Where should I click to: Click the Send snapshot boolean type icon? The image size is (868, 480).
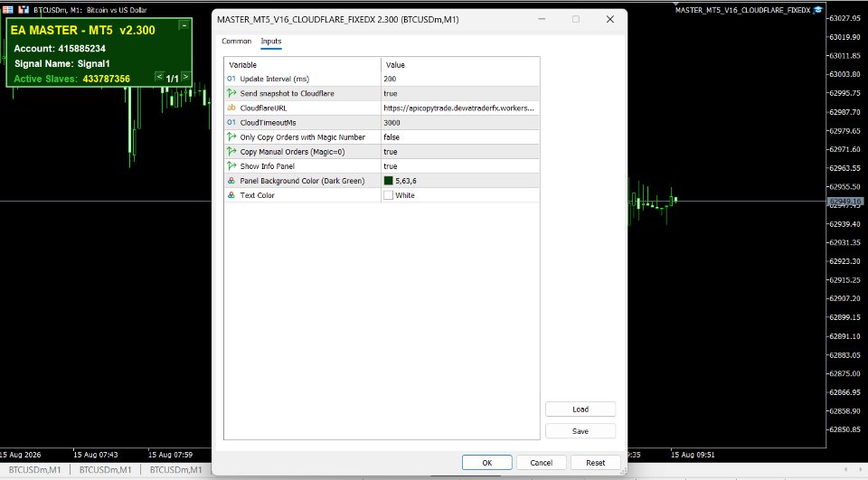(231, 94)
